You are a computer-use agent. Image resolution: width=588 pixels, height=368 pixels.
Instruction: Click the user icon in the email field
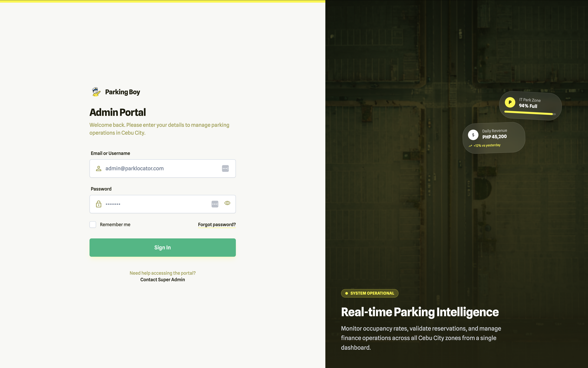pyautogui.click(x=98, y=168)
